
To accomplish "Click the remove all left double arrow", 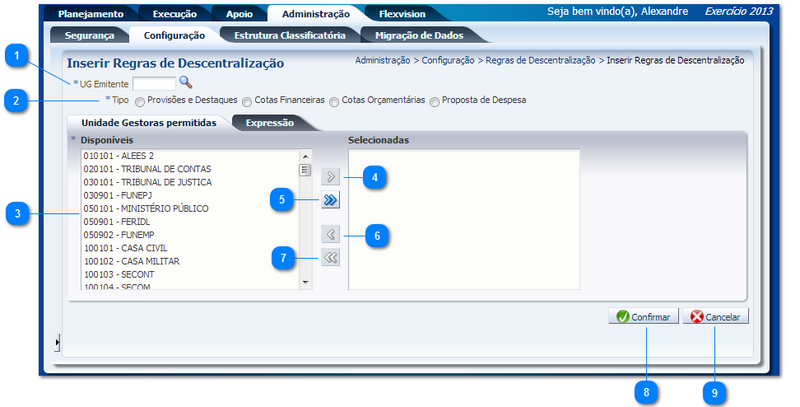I will point(330,258).
